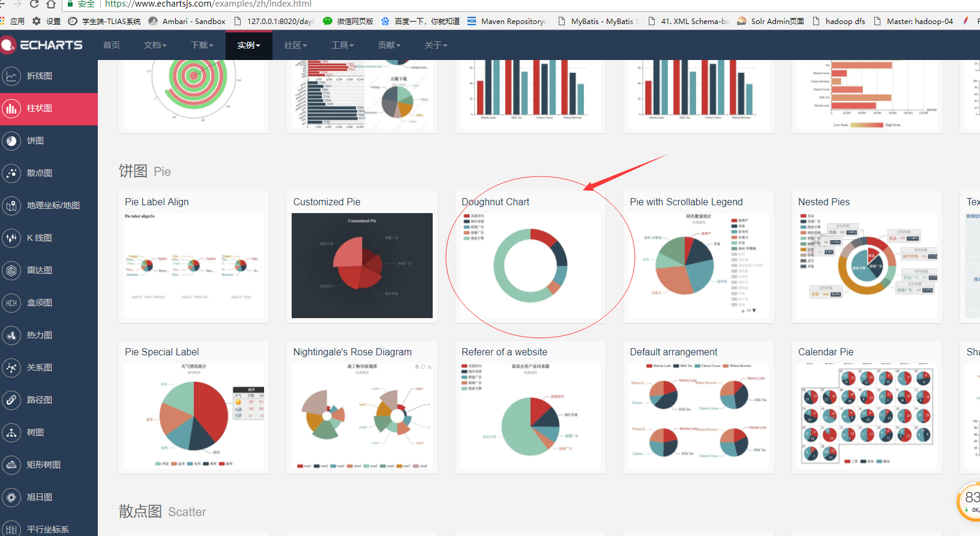980x536 pixels.
Task: Click the bar chart icon in sidebar
Action: coord(11,109)
